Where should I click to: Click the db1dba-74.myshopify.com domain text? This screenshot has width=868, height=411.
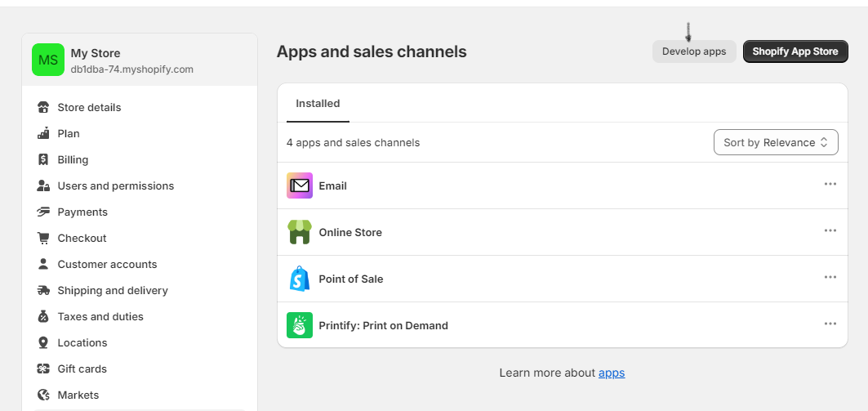(x=132, y=69)
